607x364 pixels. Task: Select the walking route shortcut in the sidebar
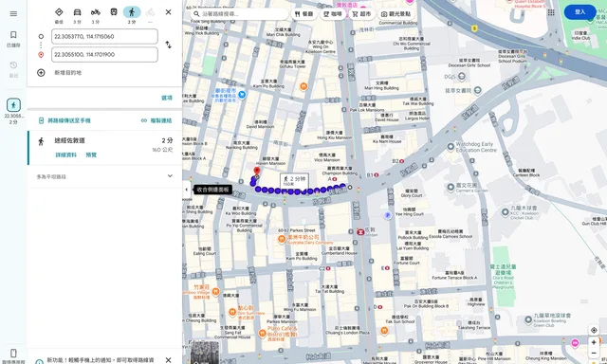coord(13,105)
